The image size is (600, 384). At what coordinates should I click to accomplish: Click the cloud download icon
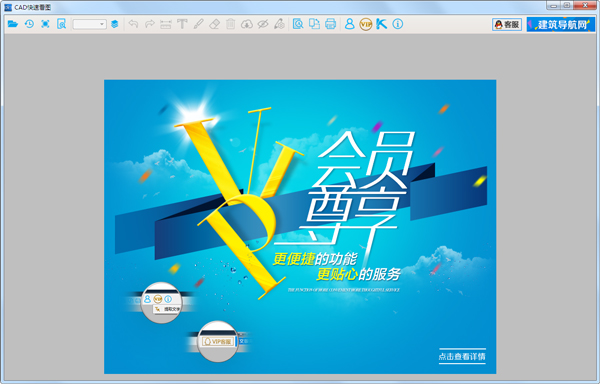pos(247,24)
